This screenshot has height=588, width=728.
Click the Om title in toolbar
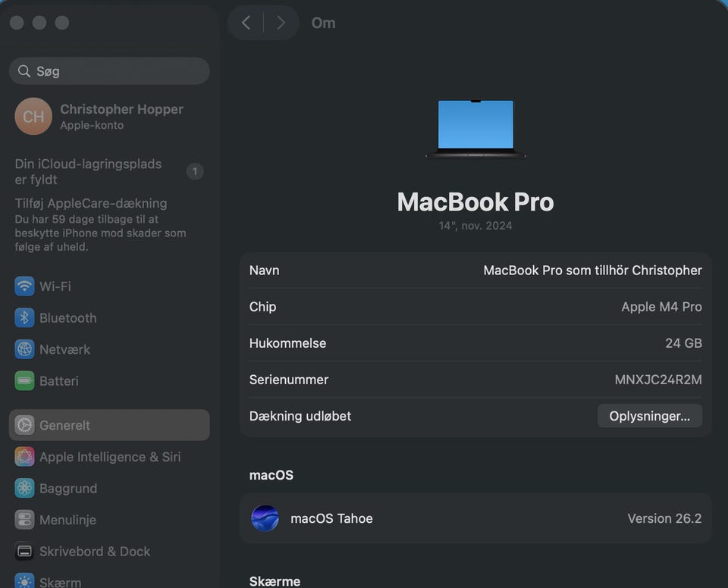click(x=323, y=23)
